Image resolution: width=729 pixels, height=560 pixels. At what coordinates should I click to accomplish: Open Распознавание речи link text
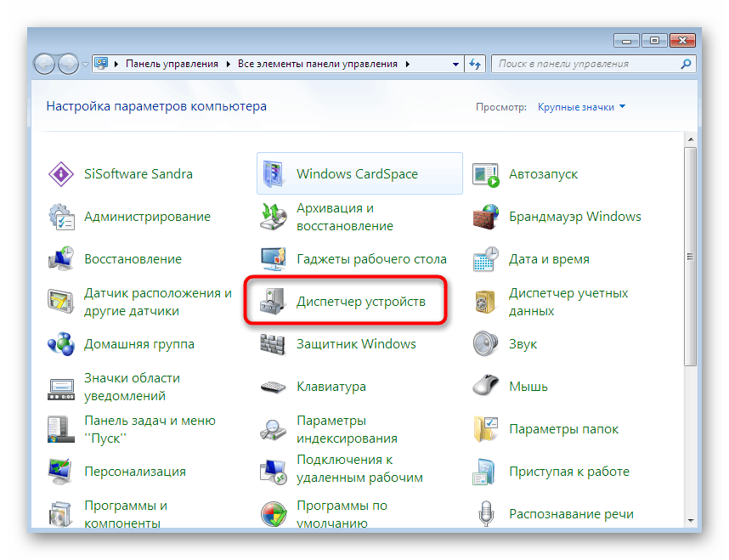point(571,514)
